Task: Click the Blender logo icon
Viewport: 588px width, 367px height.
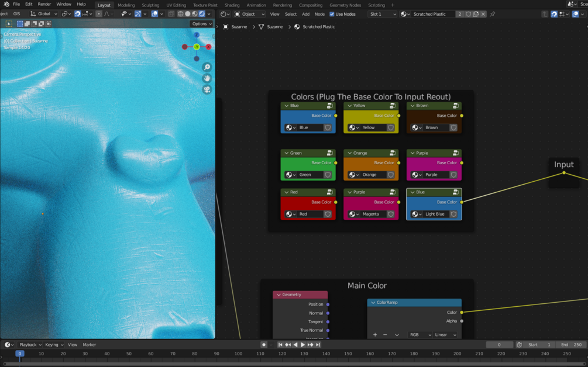Action: pos(6,4)
